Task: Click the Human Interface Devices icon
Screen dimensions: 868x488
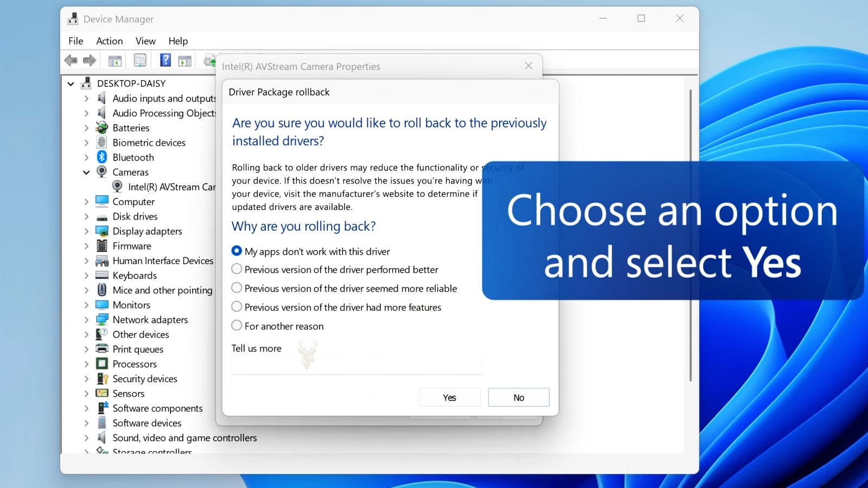Action: (x=102, y=261)
